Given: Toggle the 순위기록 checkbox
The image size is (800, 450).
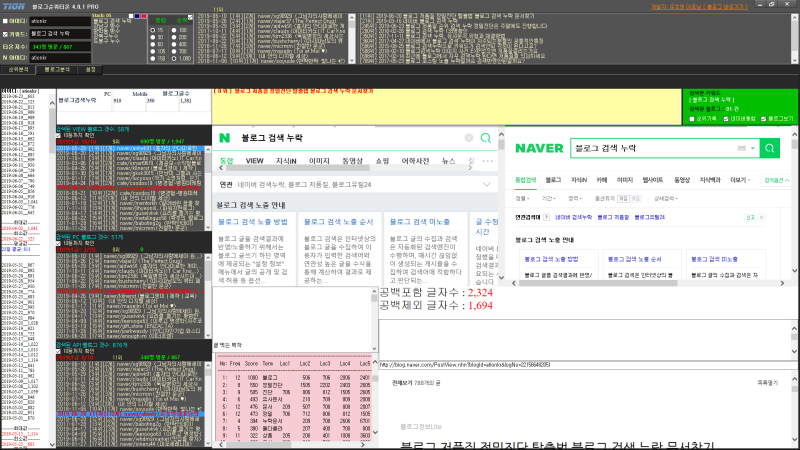Looking at the screenshot, I should 692,119.
